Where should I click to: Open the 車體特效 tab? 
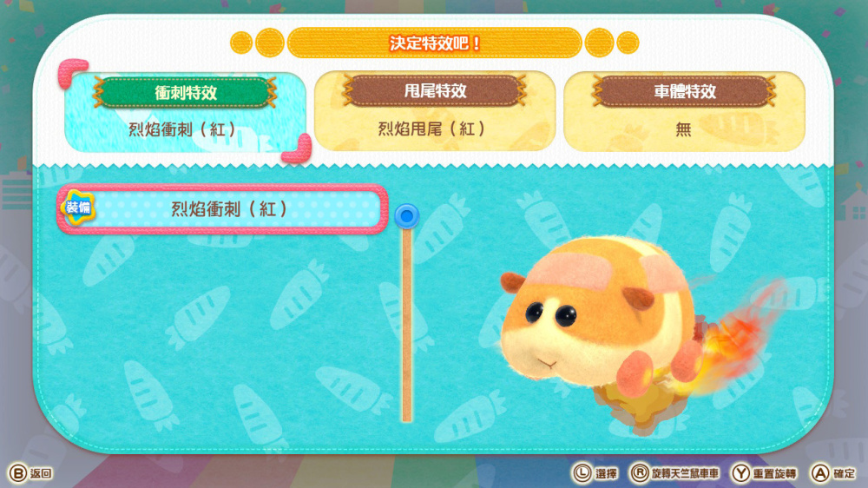pos(684,111)
